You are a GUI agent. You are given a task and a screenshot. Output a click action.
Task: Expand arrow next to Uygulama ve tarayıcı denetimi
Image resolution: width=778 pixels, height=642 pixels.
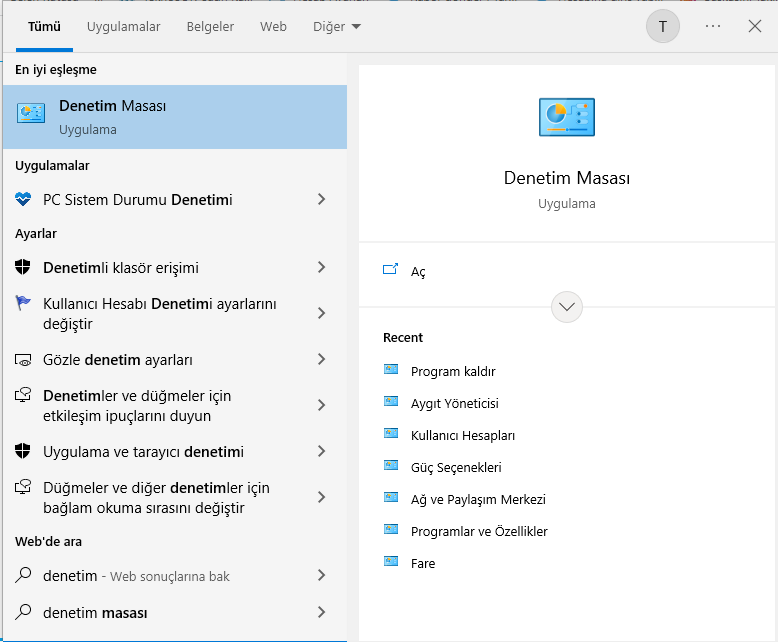point(321,452)
